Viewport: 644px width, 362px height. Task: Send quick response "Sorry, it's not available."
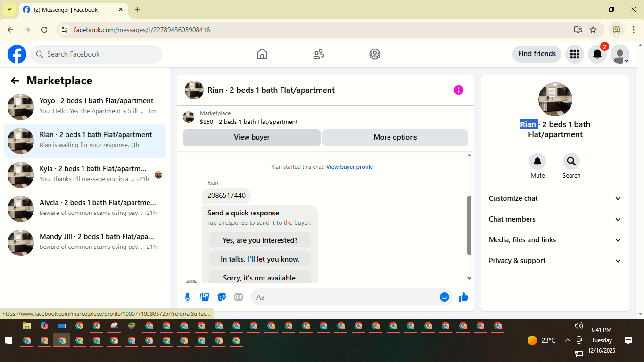click(260, 277)
